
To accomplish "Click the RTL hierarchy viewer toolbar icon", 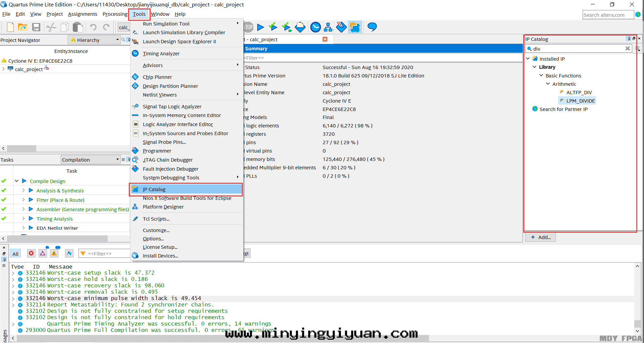I will (328, 27).
